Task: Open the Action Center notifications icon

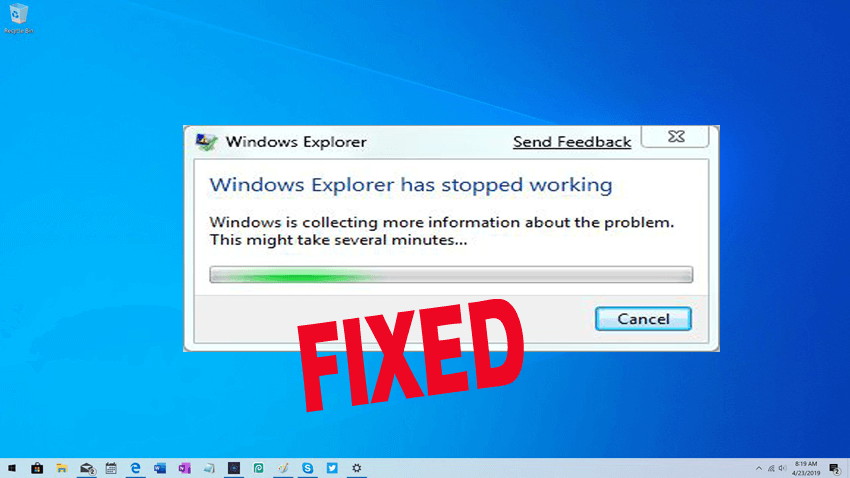Action: pyautogui.click(x=835, y=469)
